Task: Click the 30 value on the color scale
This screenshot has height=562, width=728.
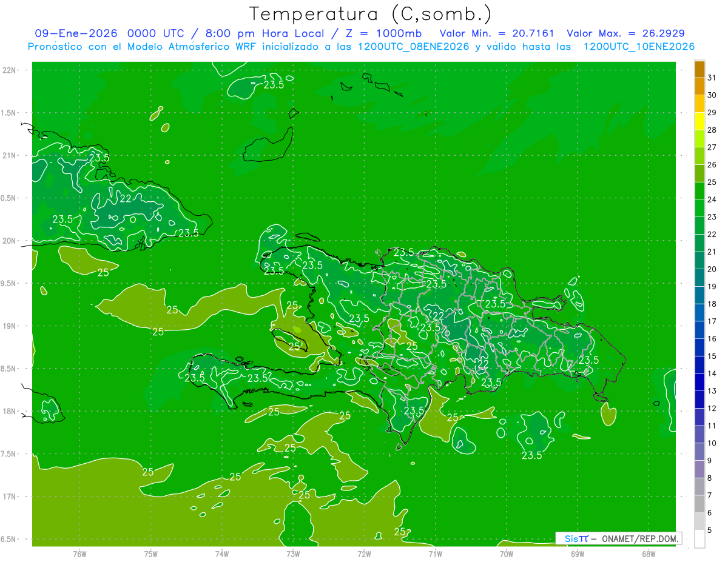Action: 712,95
